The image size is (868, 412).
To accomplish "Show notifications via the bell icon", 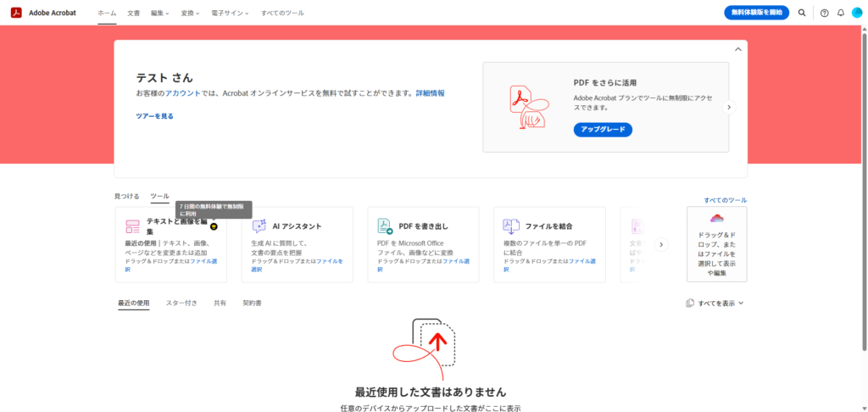I will [x=841, y=13].
